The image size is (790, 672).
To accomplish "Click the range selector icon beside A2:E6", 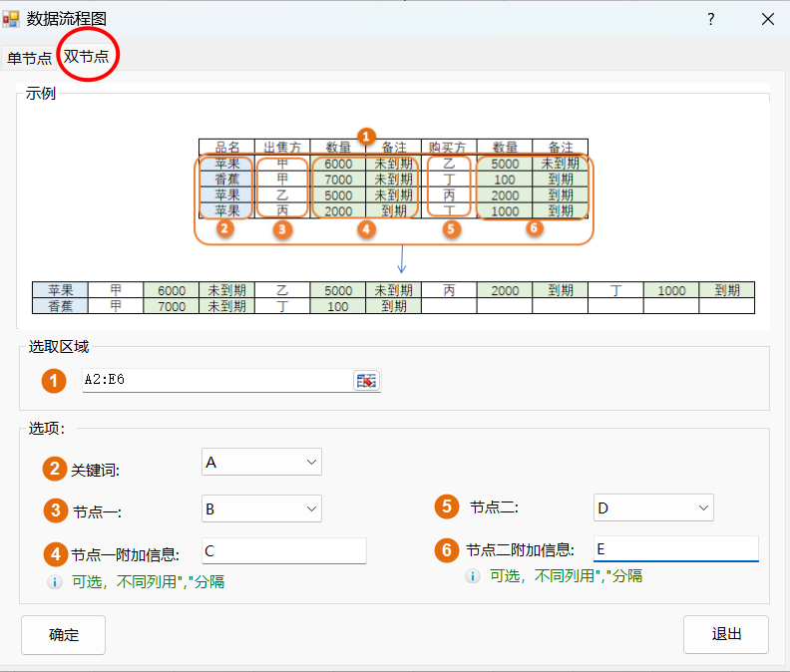I will pos(366,380).
